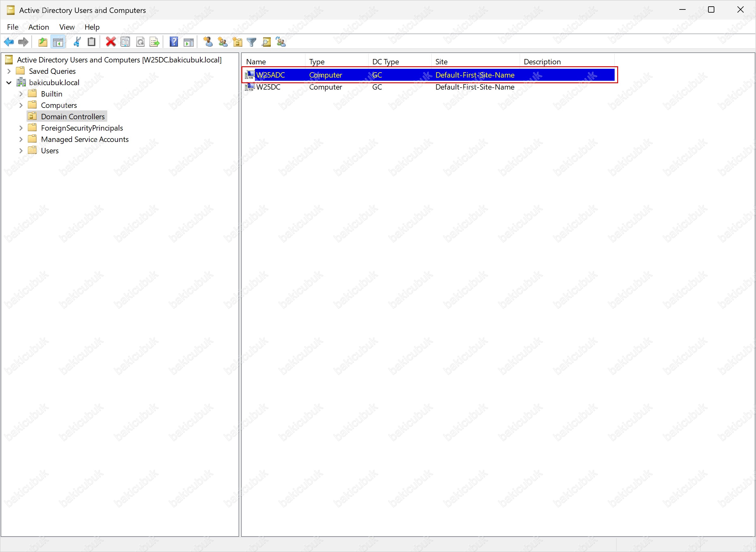Click the Cut scissors icon
This screenshot has width=756, height=552.
pos(77,42)
